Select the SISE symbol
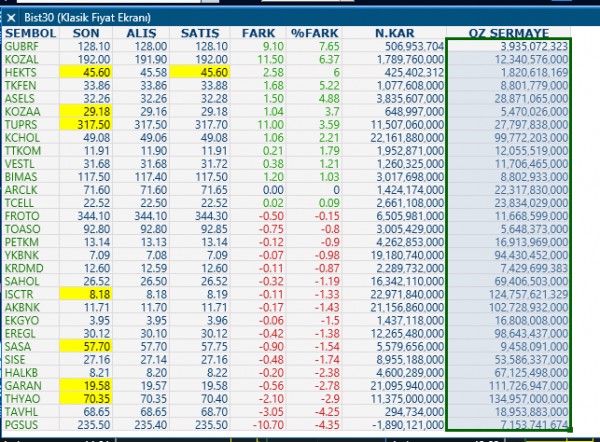The width and height of the screenshot is (600, 442). tap(15, 359)
